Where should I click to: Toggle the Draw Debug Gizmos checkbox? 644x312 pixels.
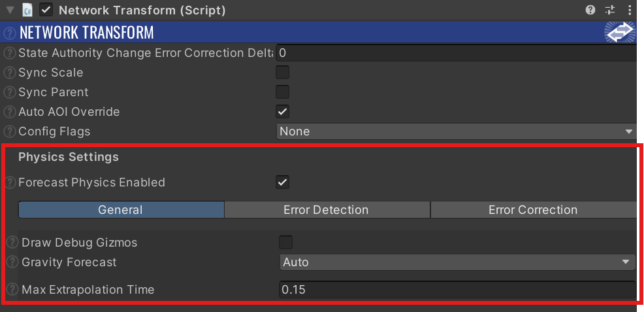(285, 242)
